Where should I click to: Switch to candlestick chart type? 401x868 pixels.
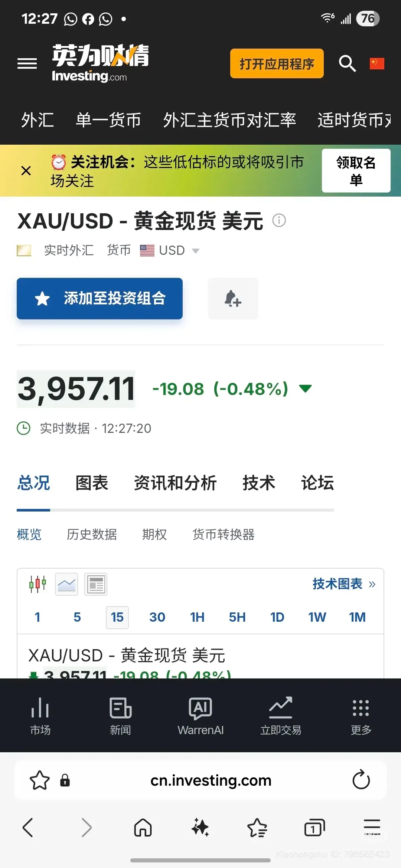coord(38,584)
